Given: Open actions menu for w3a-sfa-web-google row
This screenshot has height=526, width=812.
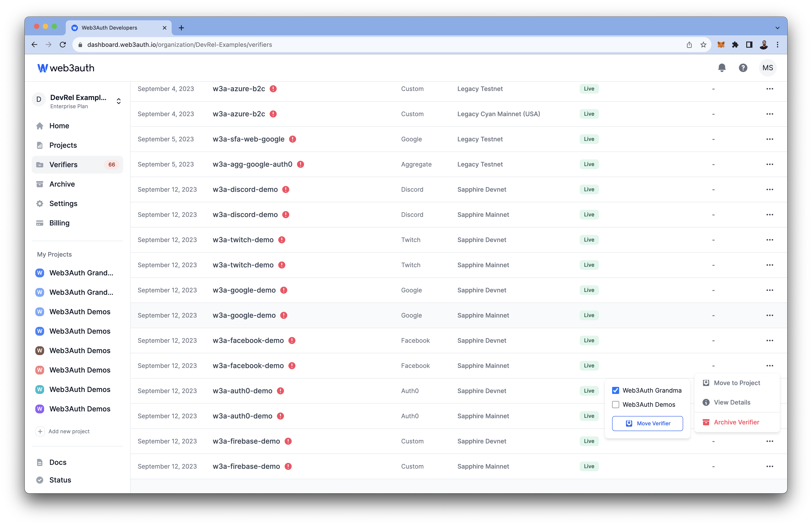Looking at the screenshot, I should coord(770,139).
